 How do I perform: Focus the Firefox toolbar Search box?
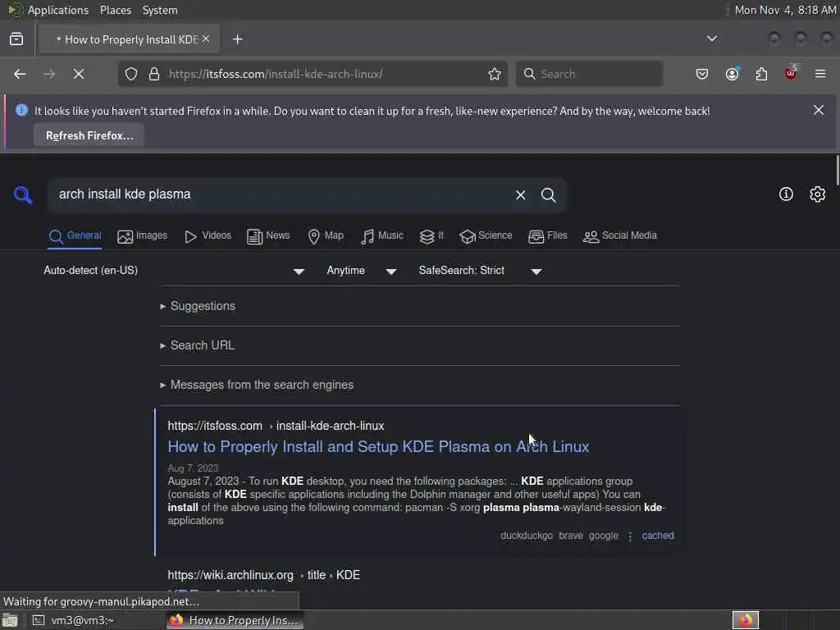[589, 74]
